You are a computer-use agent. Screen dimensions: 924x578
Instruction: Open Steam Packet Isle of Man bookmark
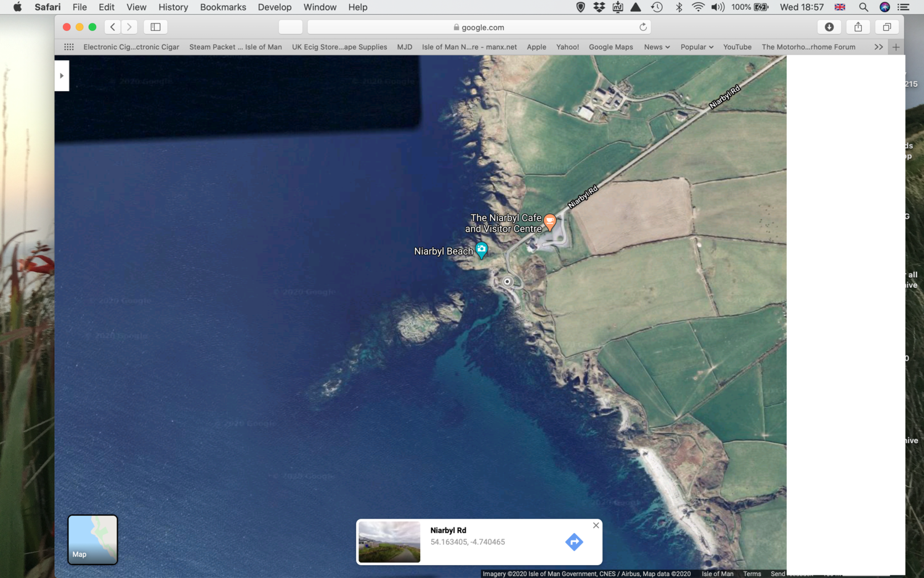click(x=235, y=47)
